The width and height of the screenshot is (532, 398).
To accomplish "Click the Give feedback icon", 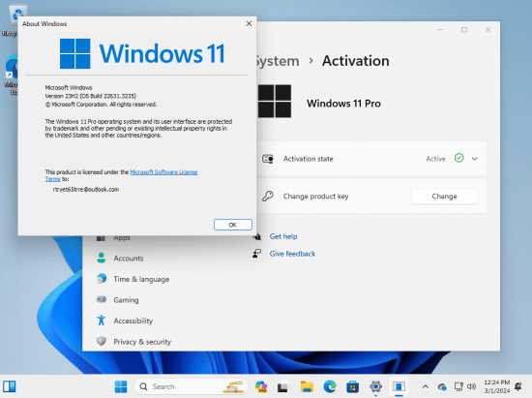I will [x=257, y=254].
